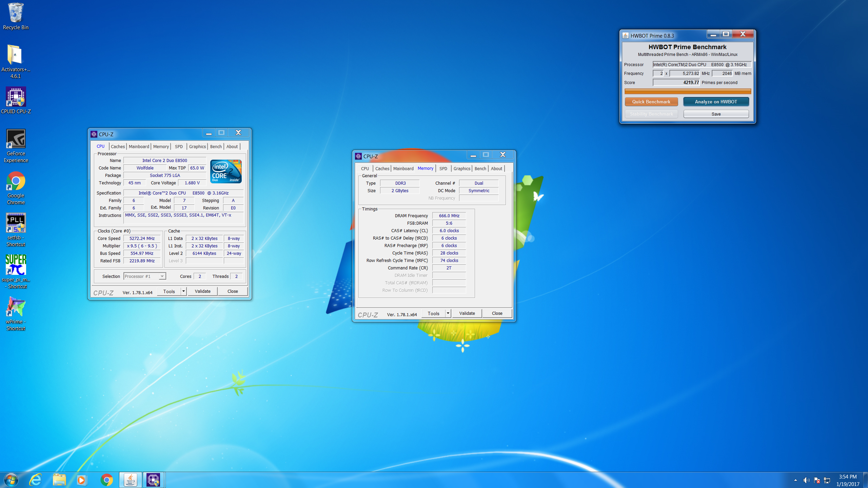
Task: Click the Core Voltage value 1.680 V
Action: coord(192,183)
